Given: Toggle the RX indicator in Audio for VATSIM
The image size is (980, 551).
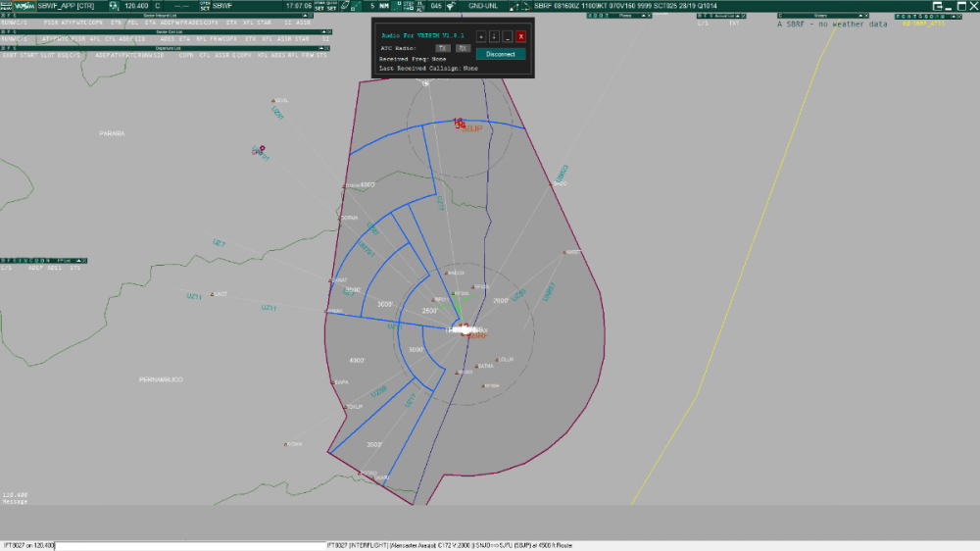Looking at the screenshot, I should pos(463,47).
